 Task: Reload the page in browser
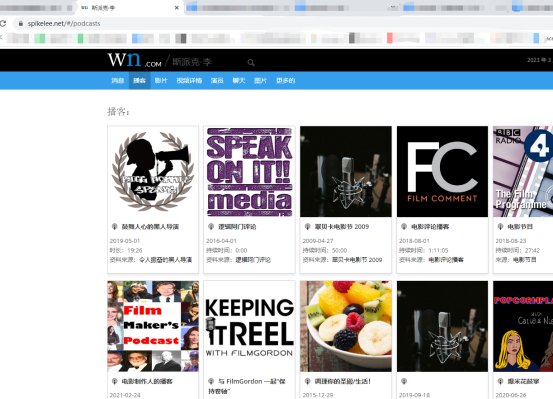click(x=3, y=23)
